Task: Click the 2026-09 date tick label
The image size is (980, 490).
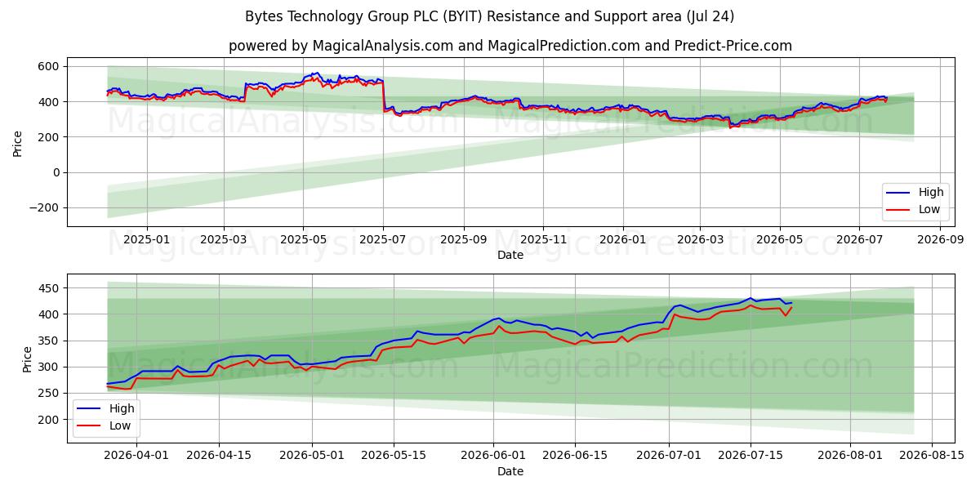Action: coord(939,239)
